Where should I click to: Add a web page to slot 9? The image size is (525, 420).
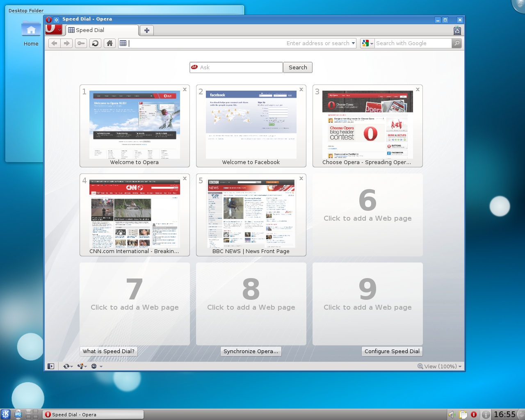(x=367, y=304)
